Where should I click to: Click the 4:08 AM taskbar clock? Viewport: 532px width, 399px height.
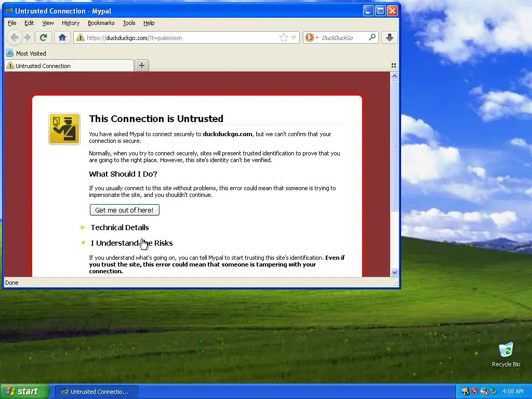pyautogui.click(x=513, y=392)
